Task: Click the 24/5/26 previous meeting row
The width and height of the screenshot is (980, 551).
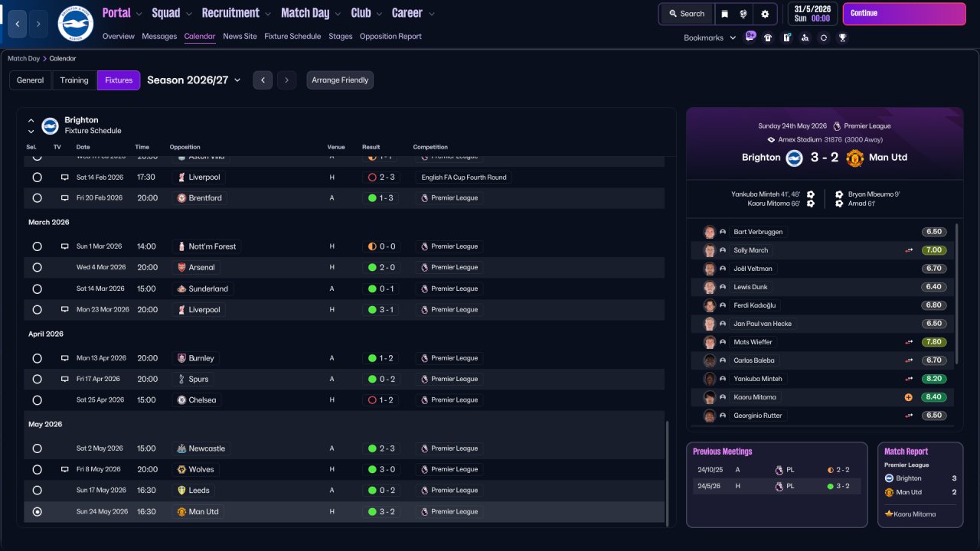Action: 776,486
